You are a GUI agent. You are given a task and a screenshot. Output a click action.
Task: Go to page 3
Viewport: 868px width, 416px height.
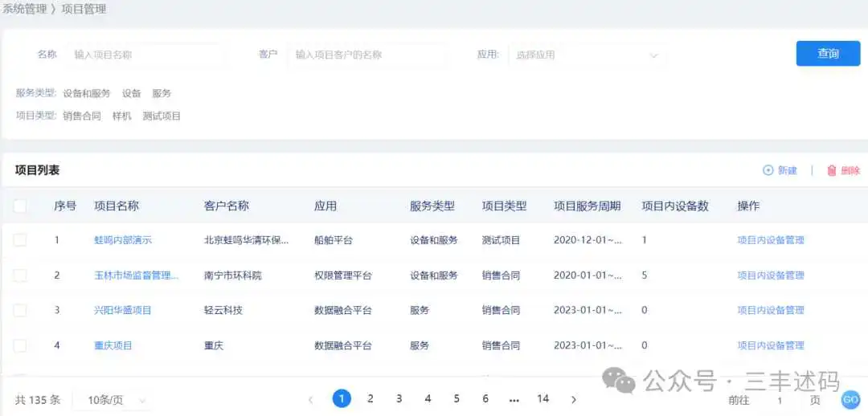tap(399, 399)
